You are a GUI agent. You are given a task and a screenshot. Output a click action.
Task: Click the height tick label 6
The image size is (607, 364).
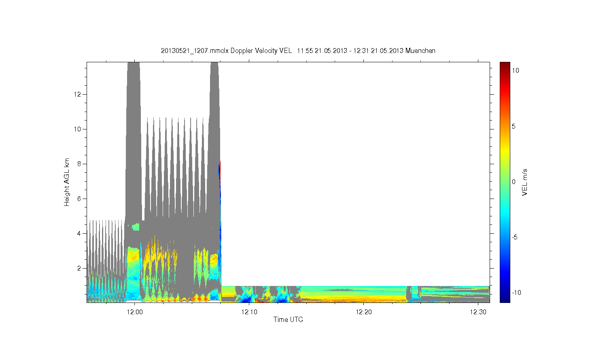pyautogui.click(x=79, y=199)
